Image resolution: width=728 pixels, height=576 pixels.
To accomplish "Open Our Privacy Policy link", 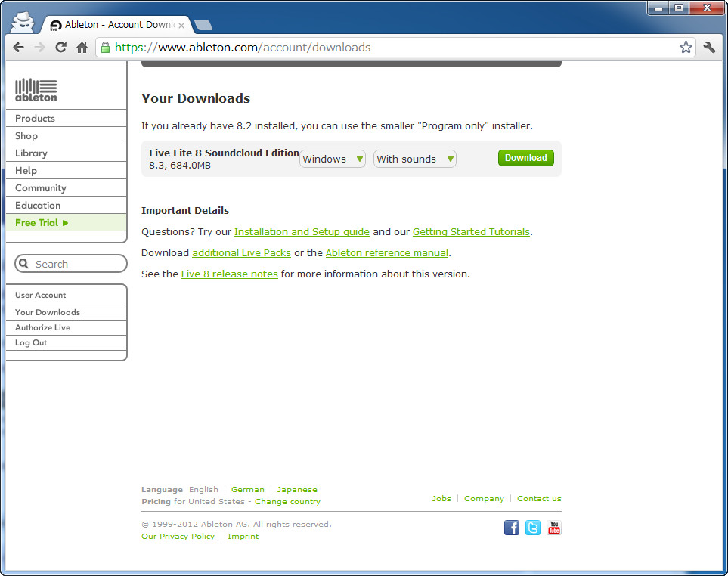I will [x=178, y=536].
